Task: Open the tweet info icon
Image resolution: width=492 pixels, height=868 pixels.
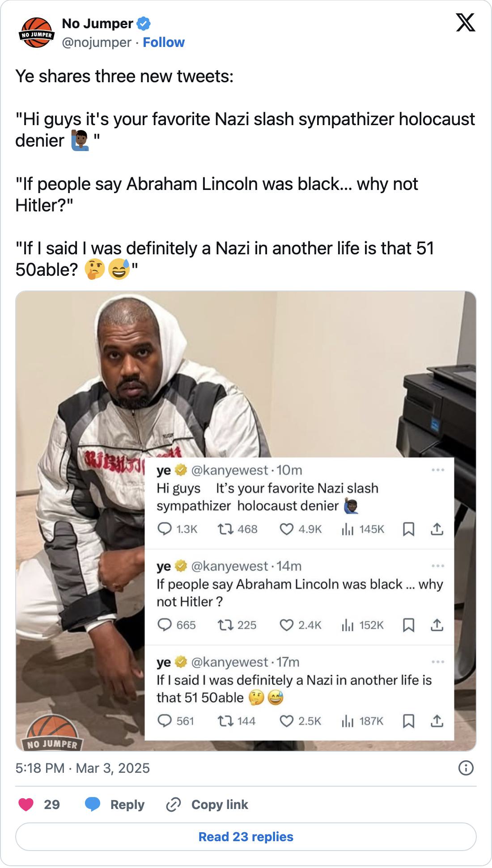Action: 466,768
